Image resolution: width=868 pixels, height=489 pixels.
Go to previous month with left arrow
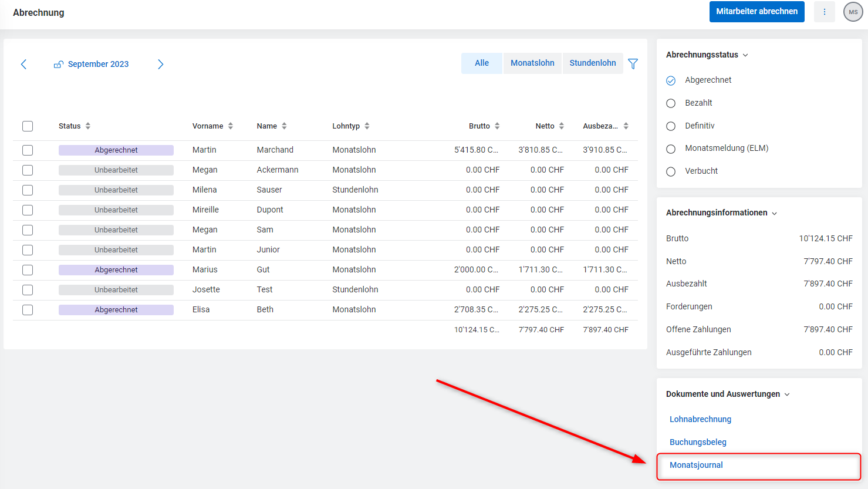tap(23, 64)
